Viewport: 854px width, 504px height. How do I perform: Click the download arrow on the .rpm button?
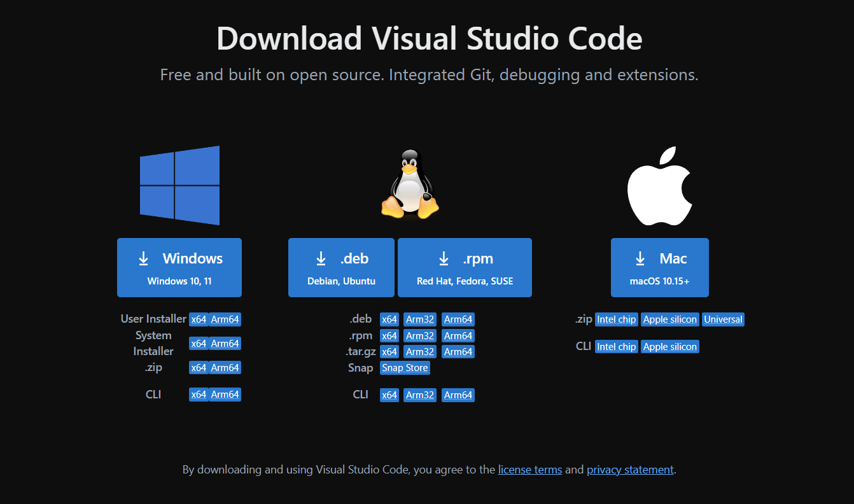click(443, 258)
